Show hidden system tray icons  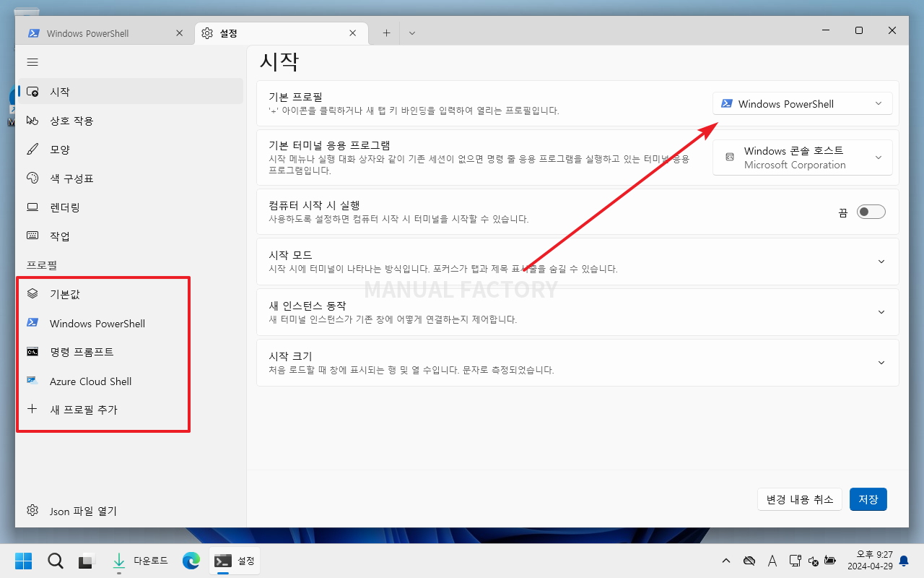726,561
